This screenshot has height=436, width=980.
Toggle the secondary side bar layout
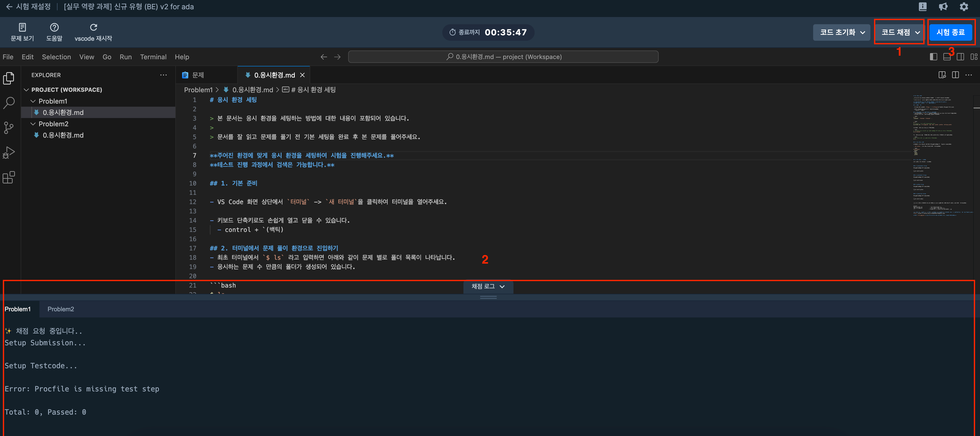[961, 57]
